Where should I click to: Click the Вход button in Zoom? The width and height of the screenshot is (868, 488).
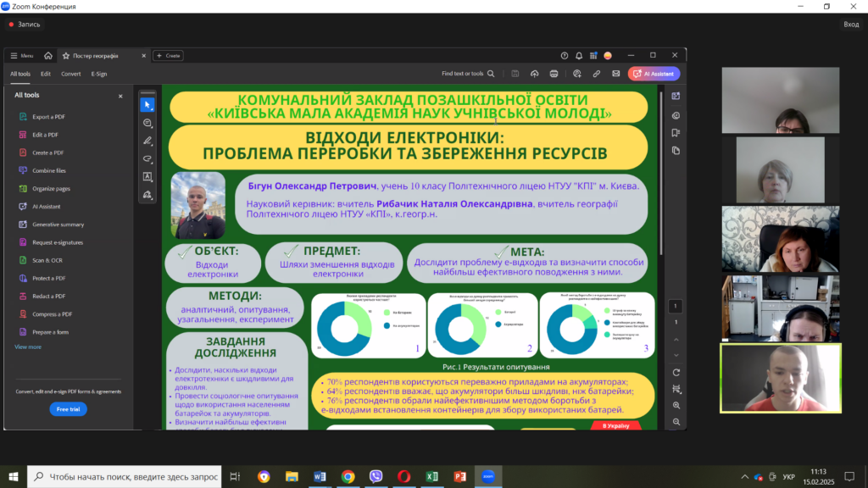tap(851, 25)
